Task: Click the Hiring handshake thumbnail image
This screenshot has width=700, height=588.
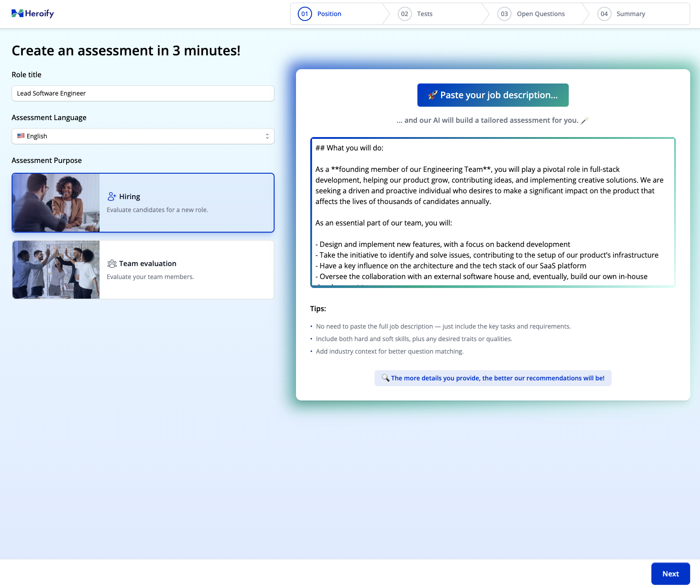Action: pyautogui.click(x=56, y=203)
